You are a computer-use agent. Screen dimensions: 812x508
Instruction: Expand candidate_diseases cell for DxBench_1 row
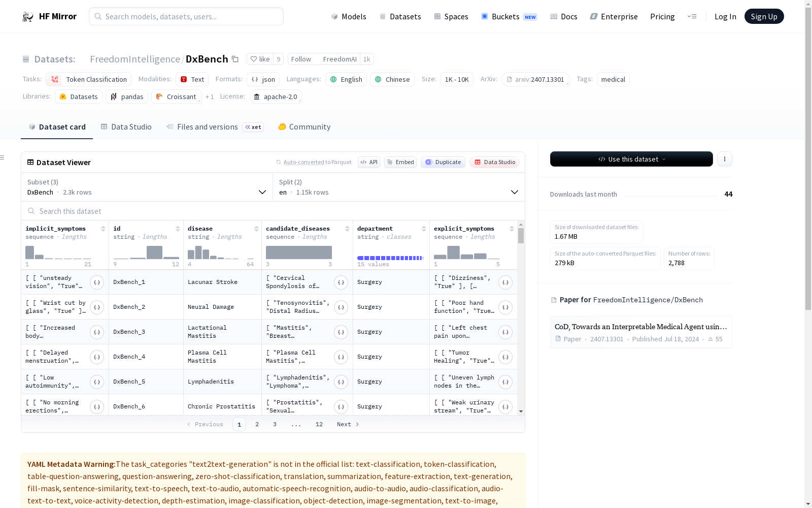point(341,282)
